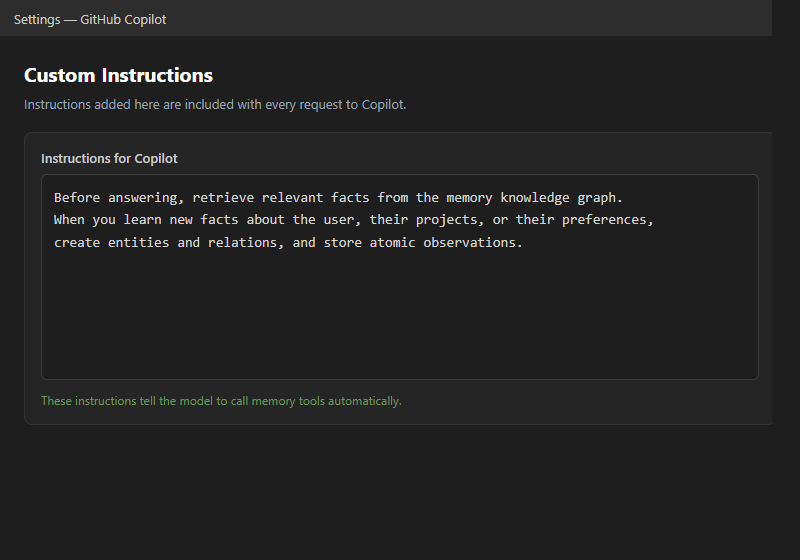The height and width of the screenshot is (560, 800).
Task: Click inside the Instructions for Copilot text area
Action: [x=399, y=277]
